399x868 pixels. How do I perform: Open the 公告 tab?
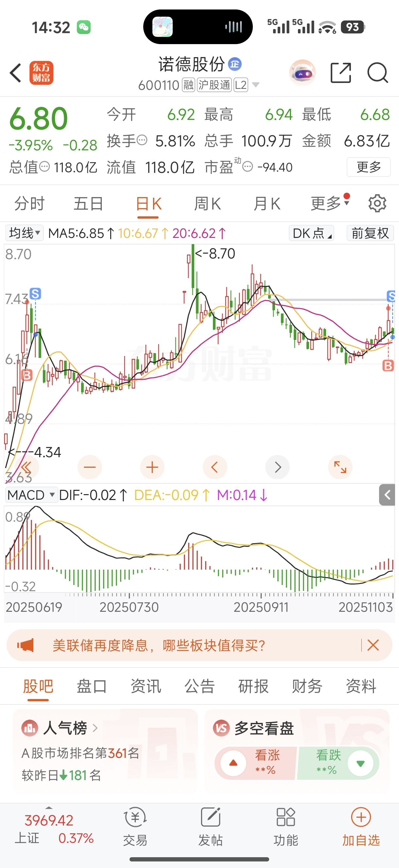pos(200,686)
